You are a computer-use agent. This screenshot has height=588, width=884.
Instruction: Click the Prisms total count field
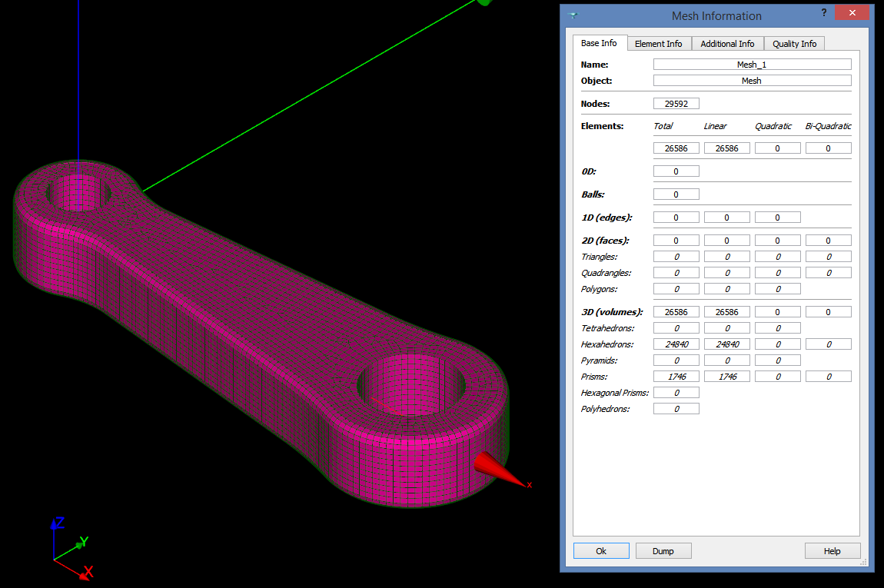(676, 376)
